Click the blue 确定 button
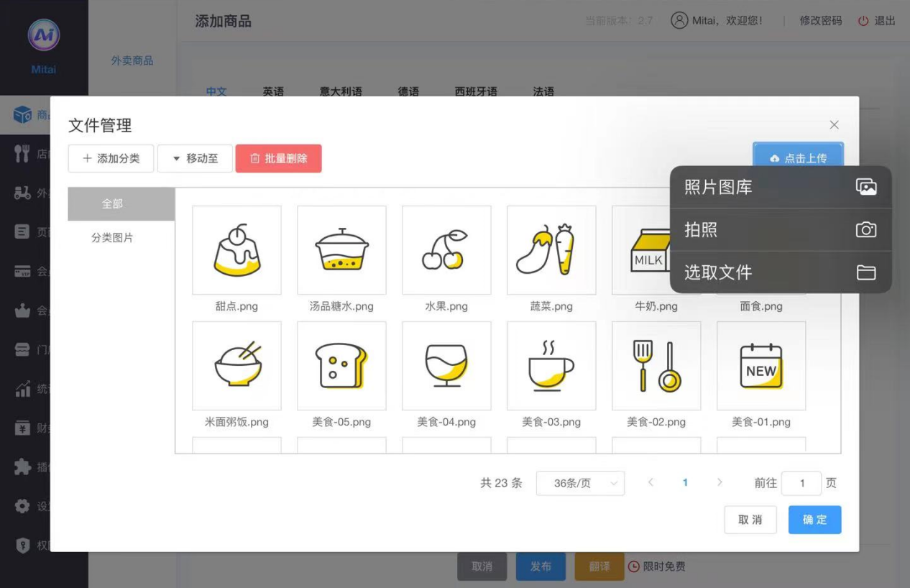Viewport: 910px width, 588px height. pos(814,520)
